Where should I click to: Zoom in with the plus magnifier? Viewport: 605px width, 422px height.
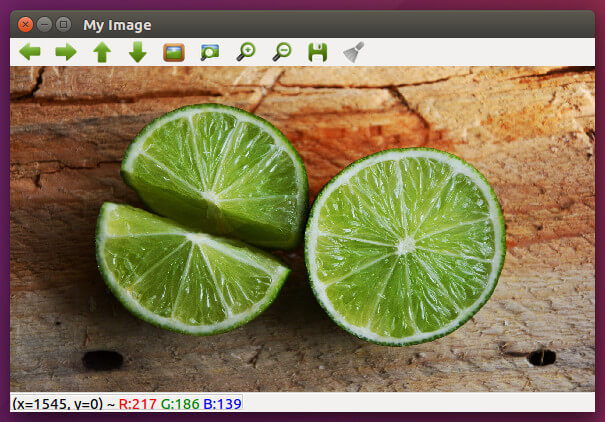246,52
